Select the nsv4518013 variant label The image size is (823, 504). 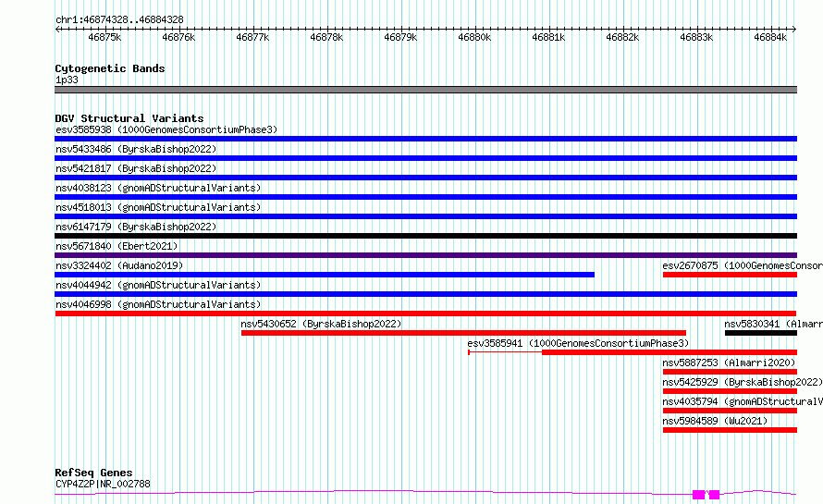click(158, 207)
